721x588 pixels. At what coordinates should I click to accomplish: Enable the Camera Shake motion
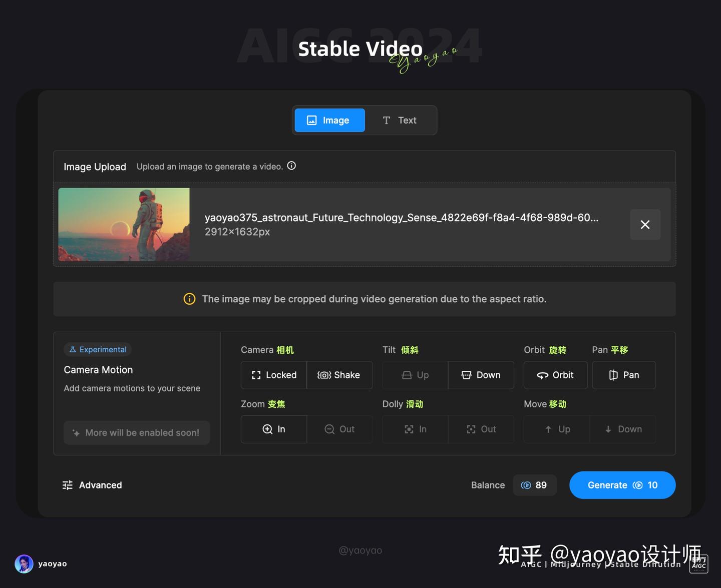click(x=339, y=375)
